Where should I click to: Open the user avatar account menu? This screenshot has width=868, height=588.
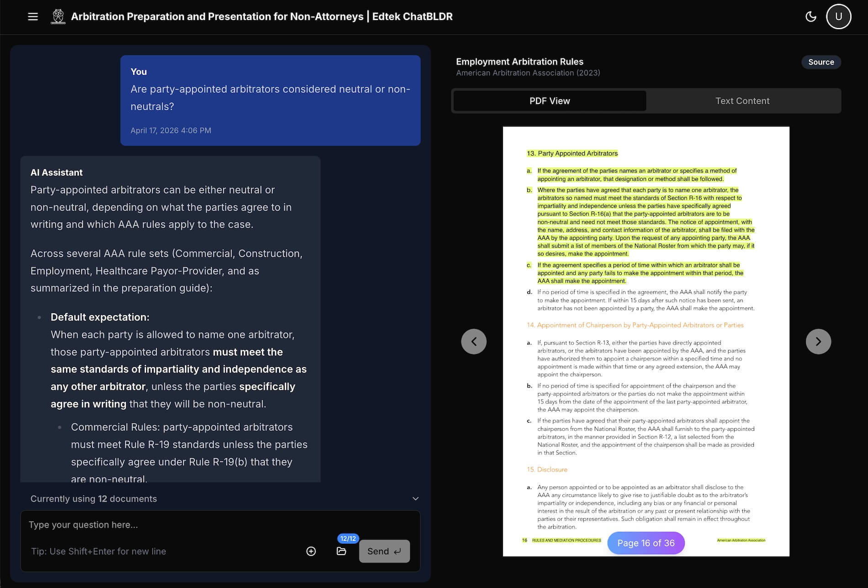[839, 16]
